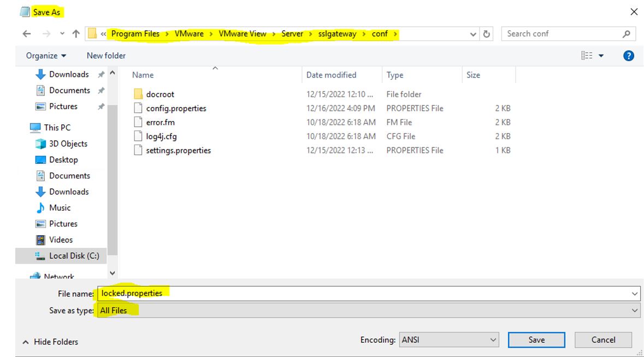The image size is (644, 357).
Task: Go up one folder level
Action: click(76, 34)
